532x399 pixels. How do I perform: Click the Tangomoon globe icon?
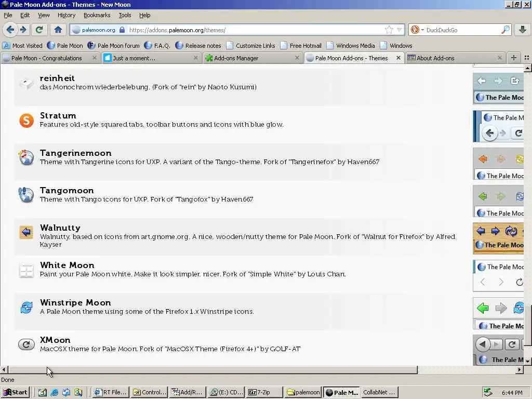click(x=26, y=195)
